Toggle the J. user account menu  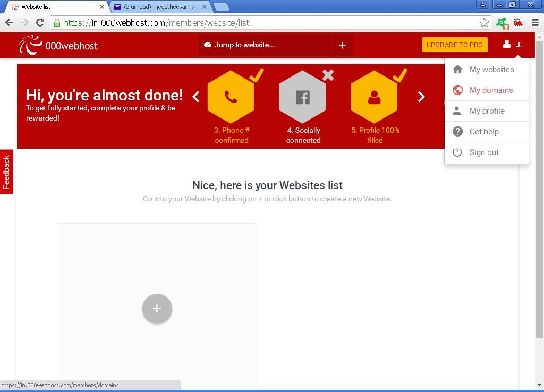[513, 45]
